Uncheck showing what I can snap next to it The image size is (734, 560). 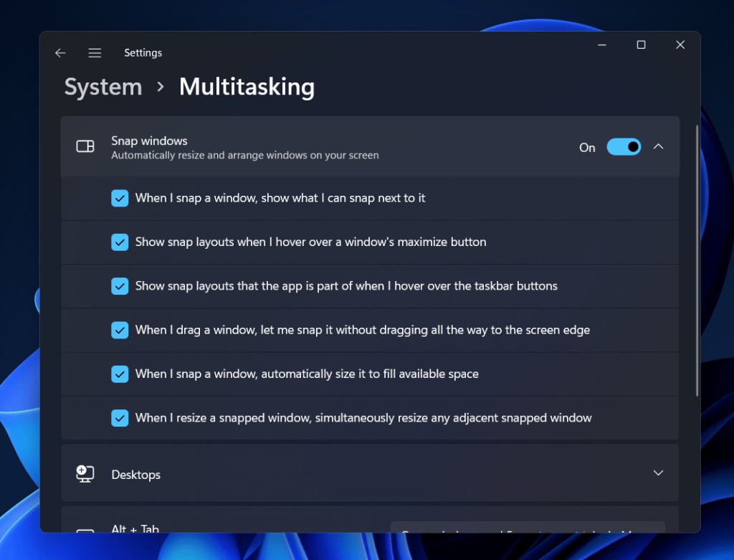[x=120, y=197]
